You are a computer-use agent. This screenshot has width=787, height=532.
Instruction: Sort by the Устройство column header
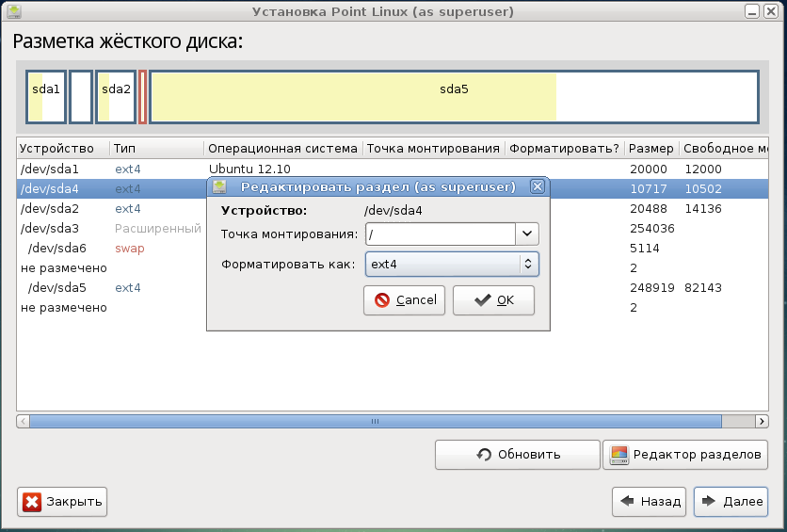pos(63,149)
